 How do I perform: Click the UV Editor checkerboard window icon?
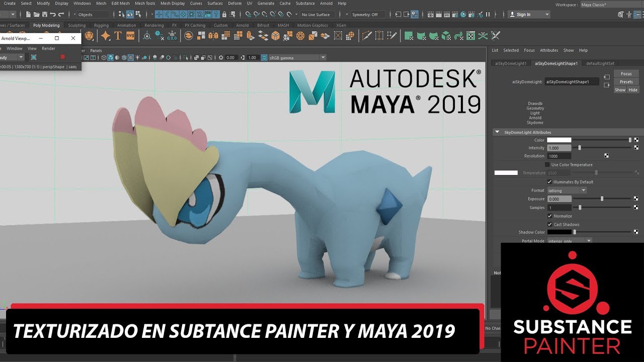click(471, 36)
